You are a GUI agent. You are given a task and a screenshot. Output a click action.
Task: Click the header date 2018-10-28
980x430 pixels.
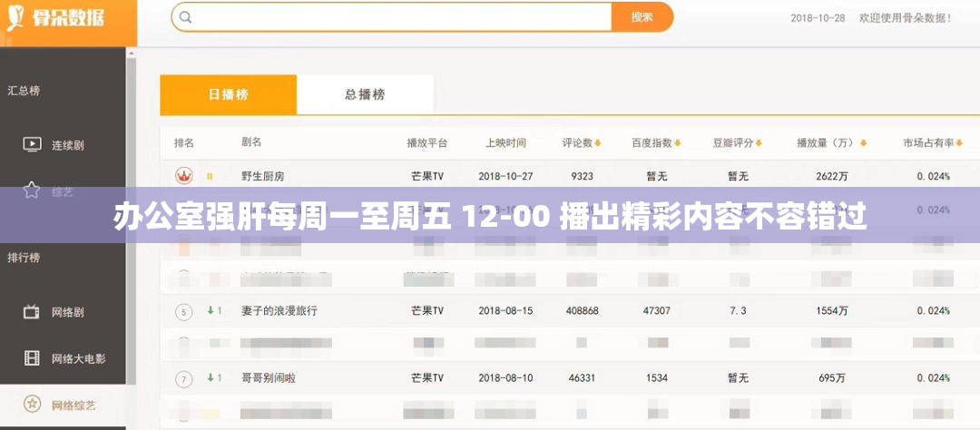(818, 18)
